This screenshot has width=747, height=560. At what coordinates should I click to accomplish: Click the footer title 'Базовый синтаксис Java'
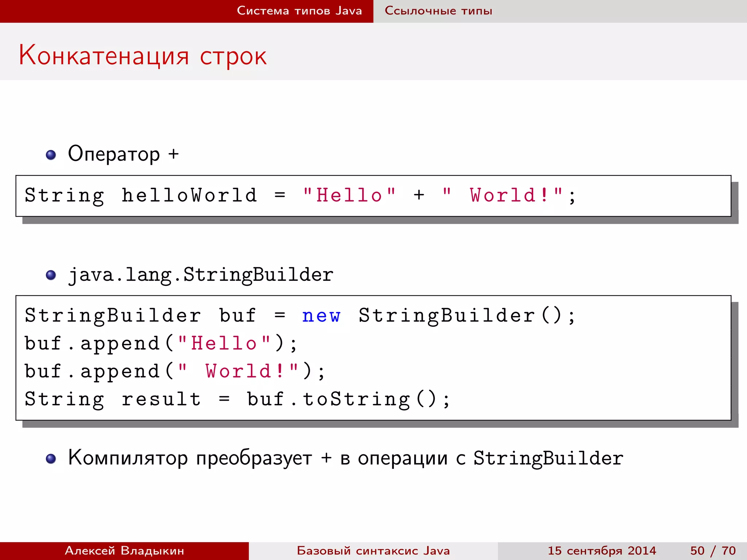[373, 551]
